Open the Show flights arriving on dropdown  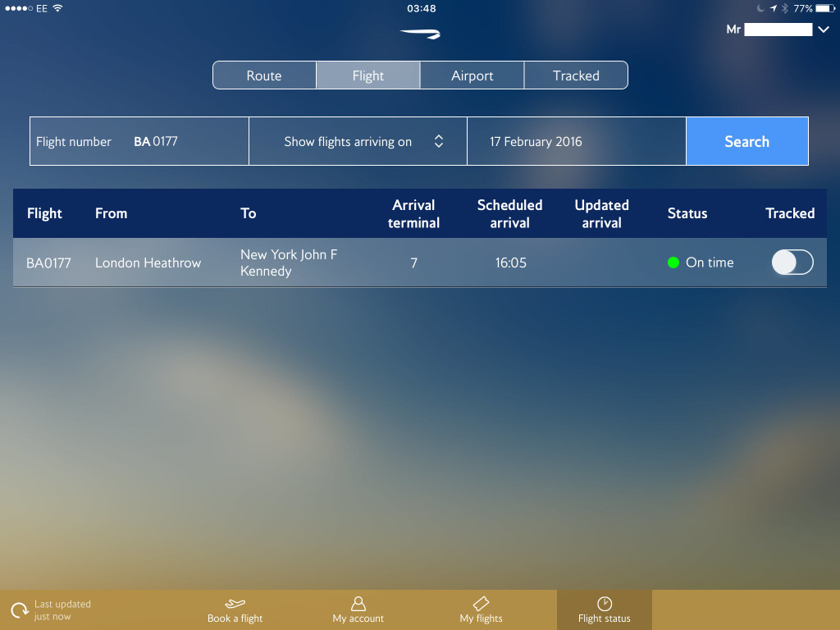coord(358,141)
